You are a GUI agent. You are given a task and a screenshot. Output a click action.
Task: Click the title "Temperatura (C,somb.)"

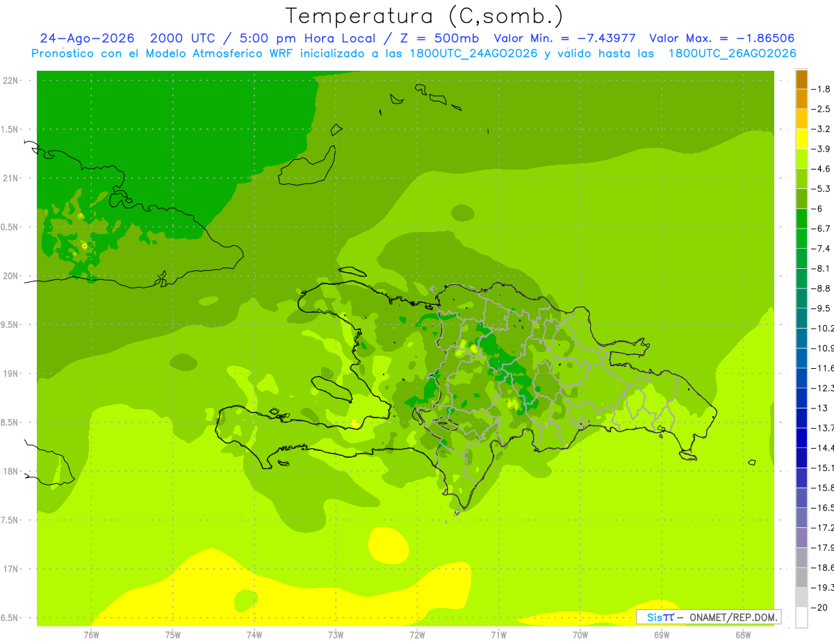[424, 16]
